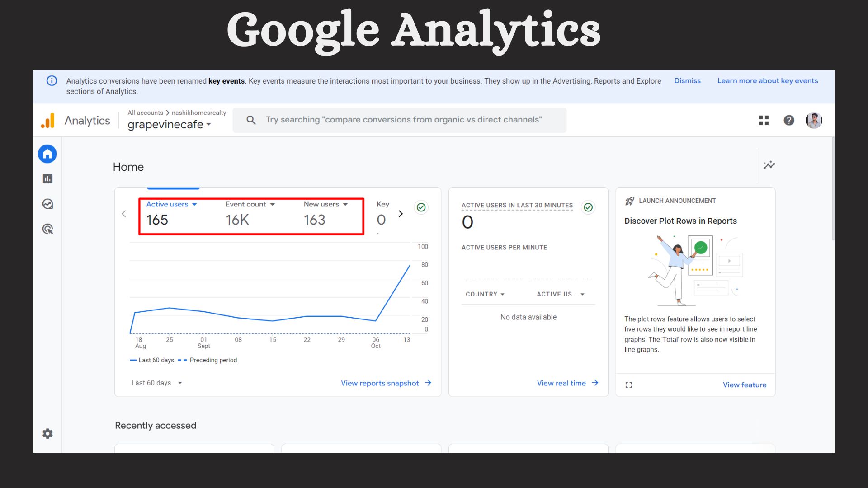Click next metrics arrow beside Key
The height and width of the screenshot is (488, 868).
(401, 214)
